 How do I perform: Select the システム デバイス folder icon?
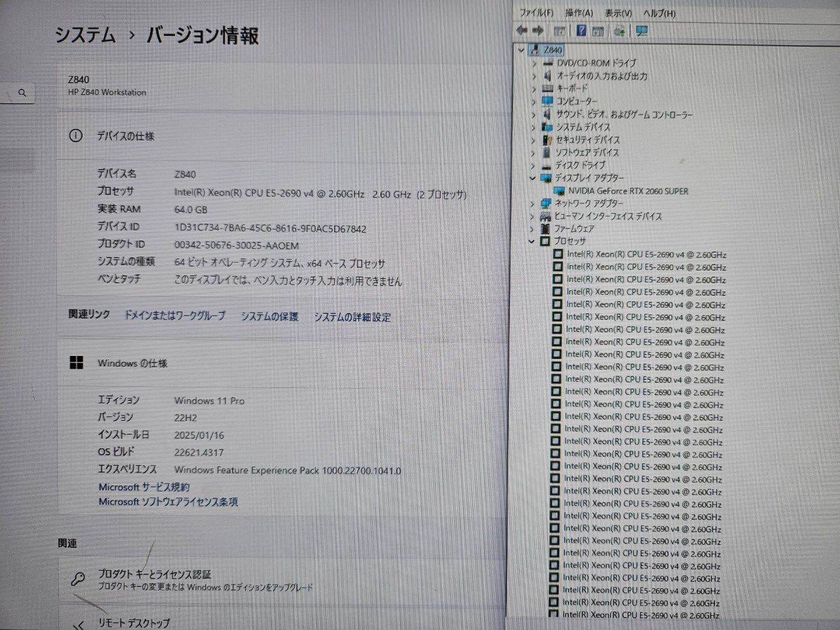point(547,127)
